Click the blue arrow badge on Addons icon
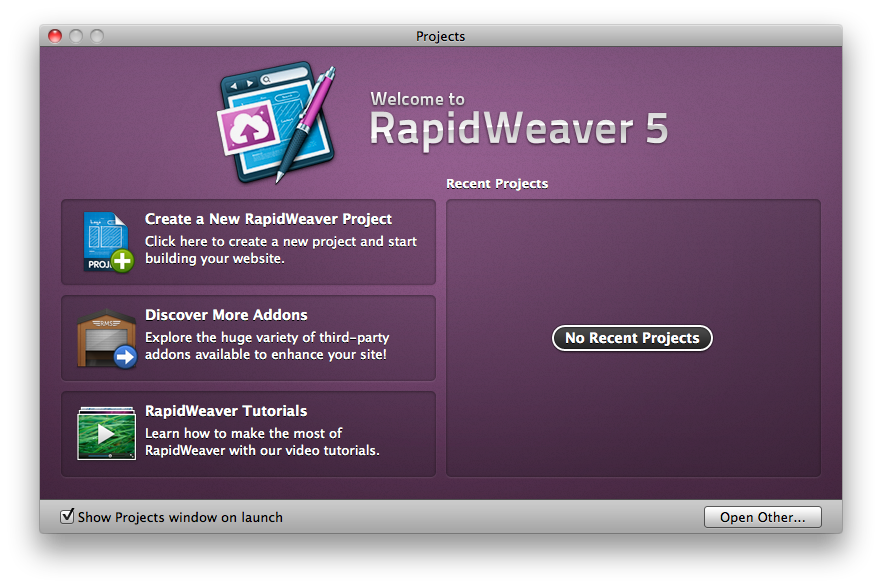The image size is (882, 588). [x=125, y=357]
